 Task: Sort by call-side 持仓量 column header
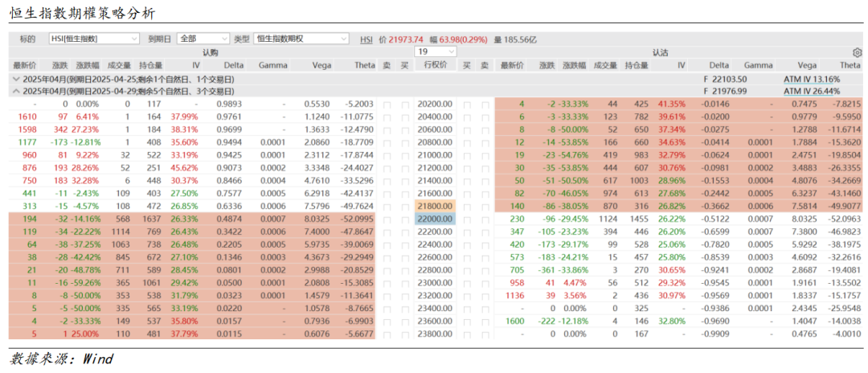[x=150, y=65]
